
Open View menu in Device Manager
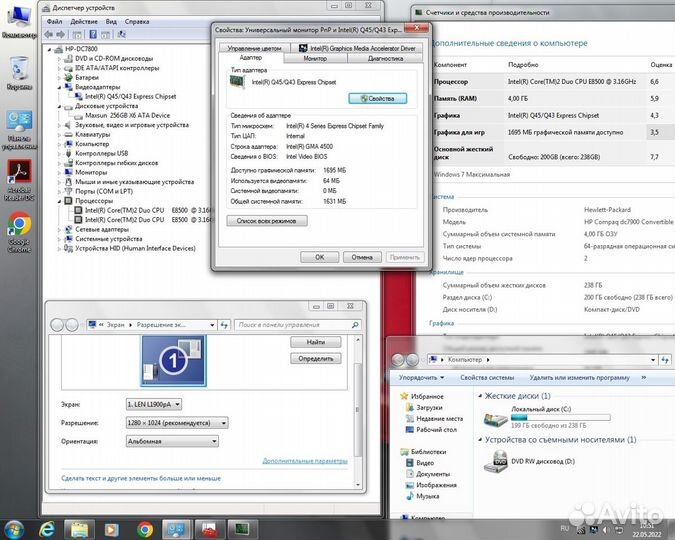(111, 22)
